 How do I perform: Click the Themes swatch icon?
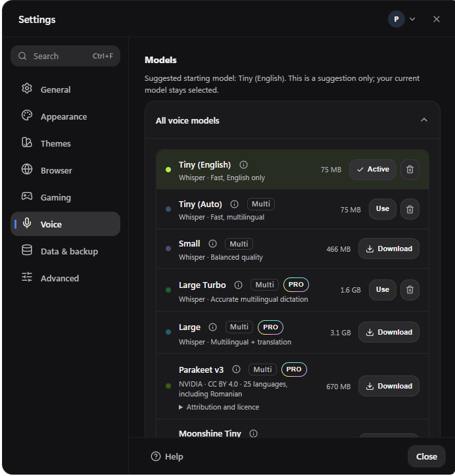27,143
